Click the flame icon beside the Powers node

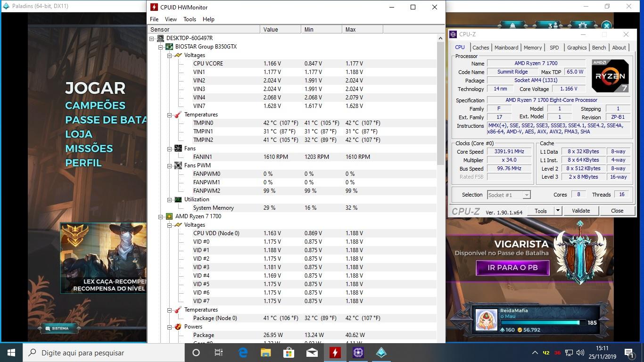pos(178,327)
